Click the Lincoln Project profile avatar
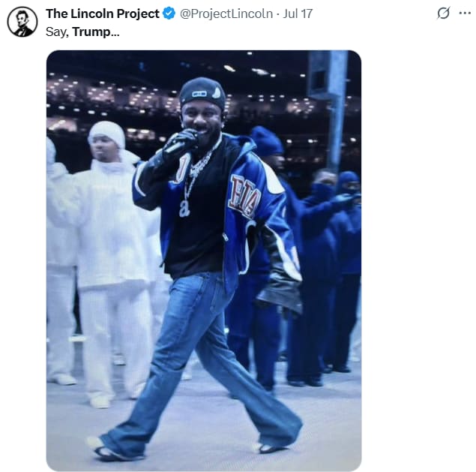The image size is (476, 472). pyautogui.click(x=22, y=22)
